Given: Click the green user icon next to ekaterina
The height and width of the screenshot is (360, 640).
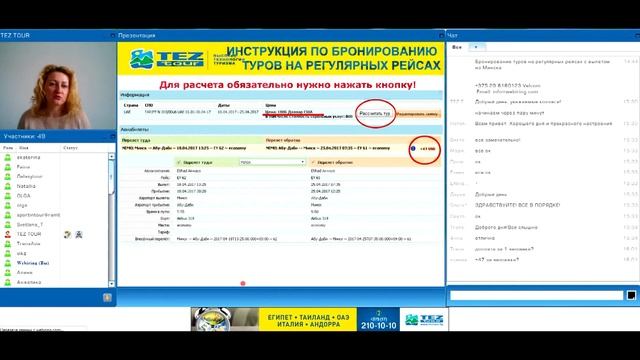Looking at the screenshot, I should pyautogui.click(x=8, y=157).
